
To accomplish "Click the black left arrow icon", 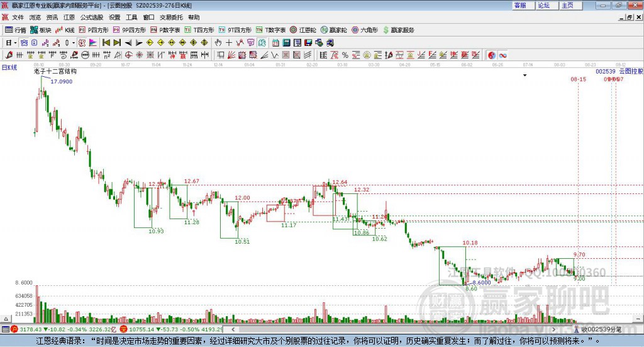I will point(128,43).
